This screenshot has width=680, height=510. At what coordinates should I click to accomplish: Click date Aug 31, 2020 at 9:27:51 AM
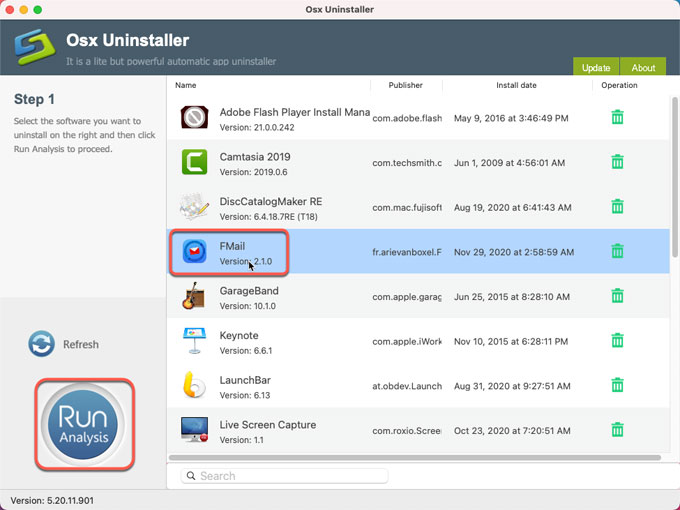[x=512, y=386]
